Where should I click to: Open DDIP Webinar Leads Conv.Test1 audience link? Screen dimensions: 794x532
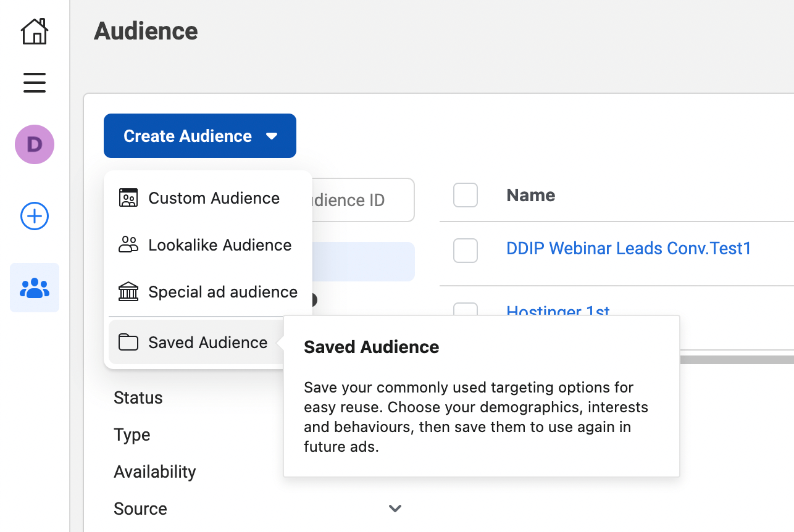tap(629, 249)
